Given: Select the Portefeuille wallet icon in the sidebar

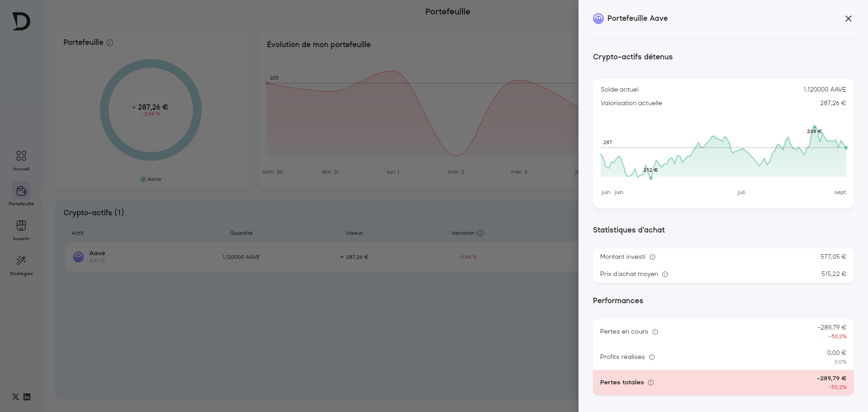Looking at the screenshot, I should coord(21,191).
